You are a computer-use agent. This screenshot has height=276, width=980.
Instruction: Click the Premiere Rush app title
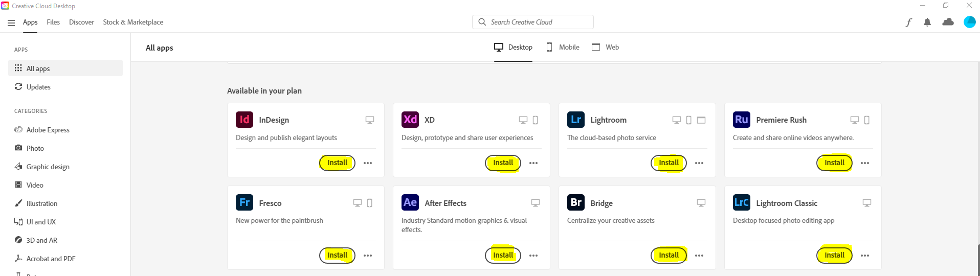click(781, 120)
